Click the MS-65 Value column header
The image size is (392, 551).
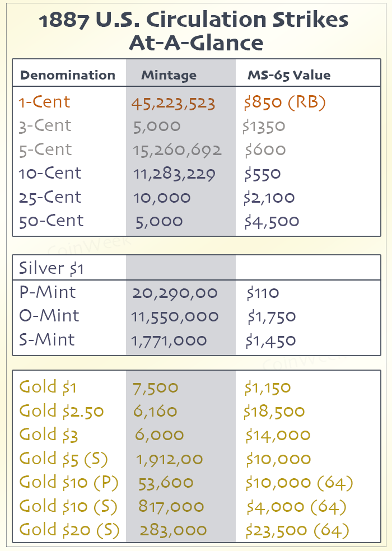pyautogui.click(x=289, y=75)
